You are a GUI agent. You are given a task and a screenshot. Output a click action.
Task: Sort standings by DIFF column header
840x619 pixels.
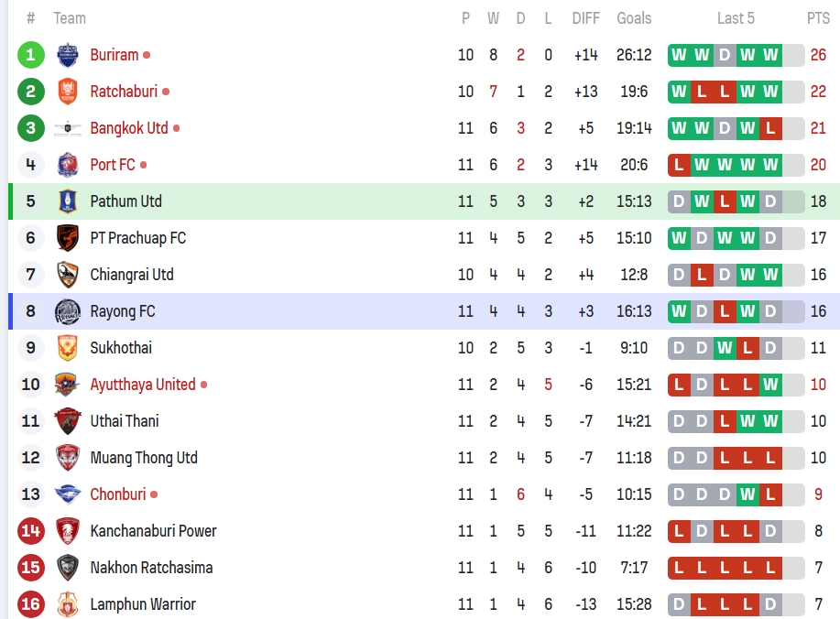point(585,18)
